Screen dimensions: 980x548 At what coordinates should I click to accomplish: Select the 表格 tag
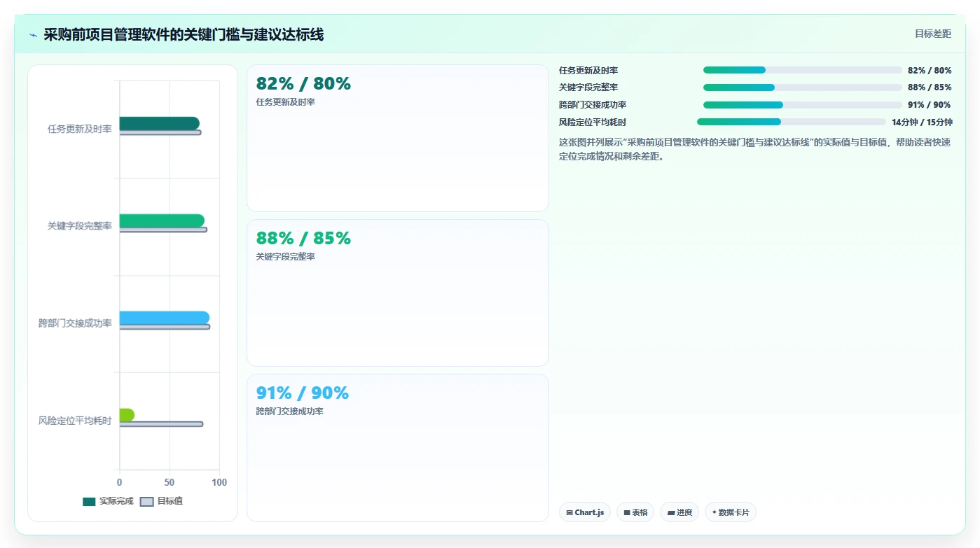(635, 512)
